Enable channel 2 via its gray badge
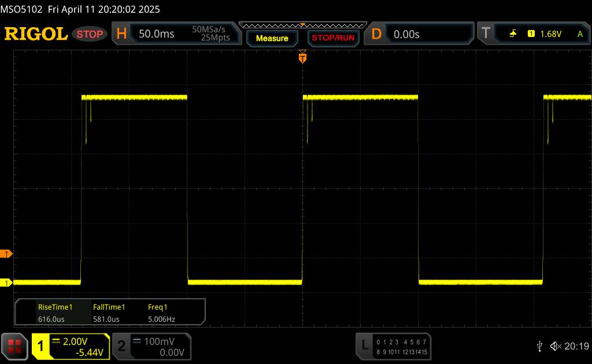 (x=121, y=346)
